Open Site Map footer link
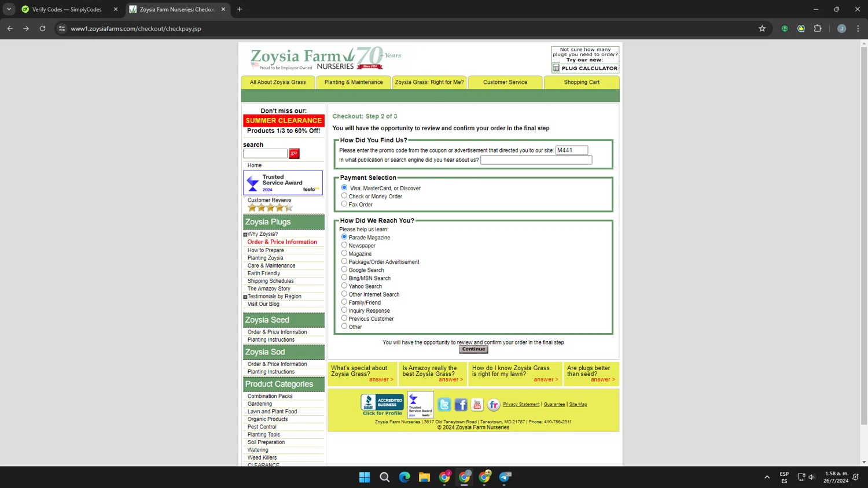The image size is (868, 488). pos(578,404)
